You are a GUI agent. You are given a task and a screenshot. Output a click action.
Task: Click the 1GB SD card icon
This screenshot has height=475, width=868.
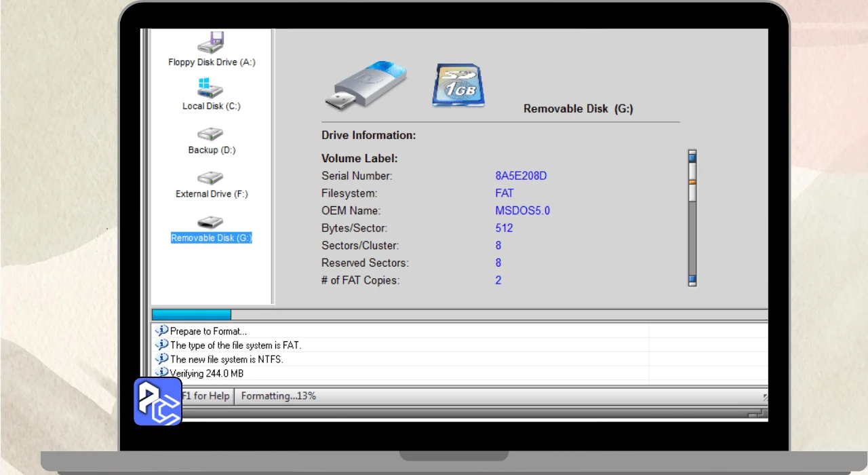(x=458, y=85)
